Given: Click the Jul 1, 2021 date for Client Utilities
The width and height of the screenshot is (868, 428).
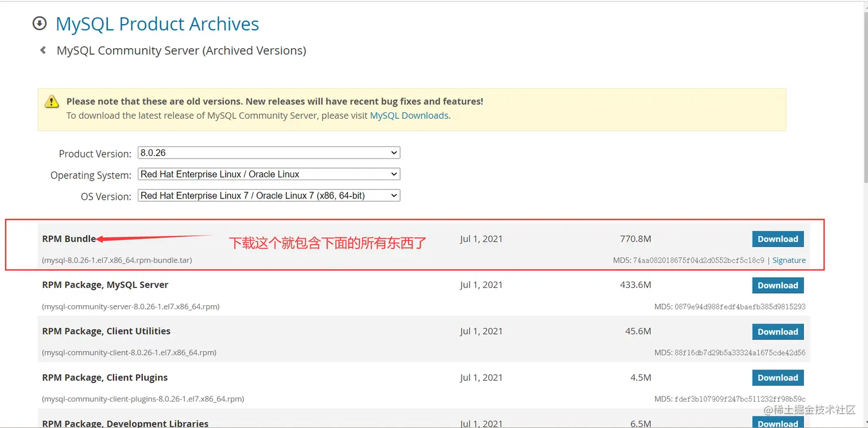Looking at the screenshot, I should tap(481, 331).
